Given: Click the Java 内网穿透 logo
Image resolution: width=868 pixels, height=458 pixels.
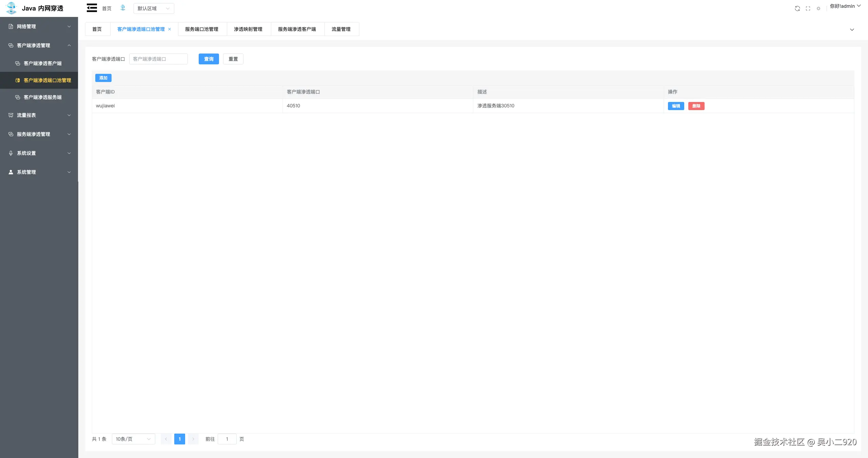Looking at the screenshot, I should coord(35,8).
